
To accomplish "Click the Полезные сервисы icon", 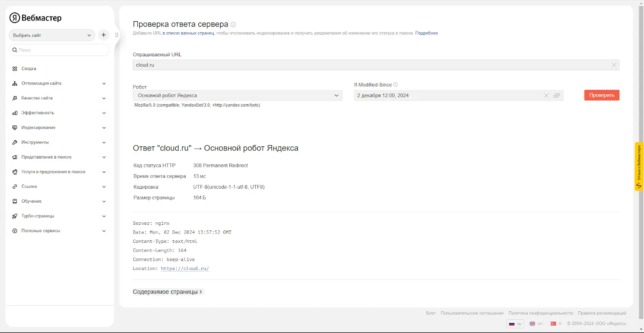I will (15, 231).
